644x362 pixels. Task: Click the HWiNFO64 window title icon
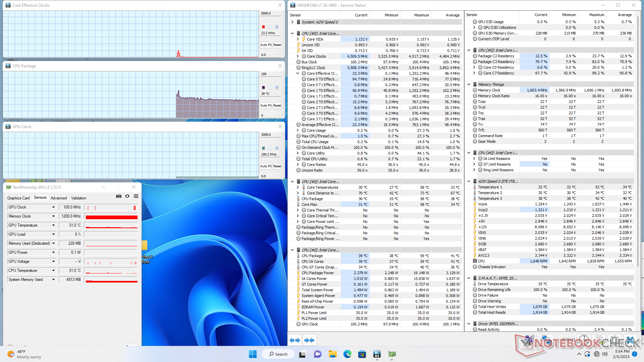[293, 5]
